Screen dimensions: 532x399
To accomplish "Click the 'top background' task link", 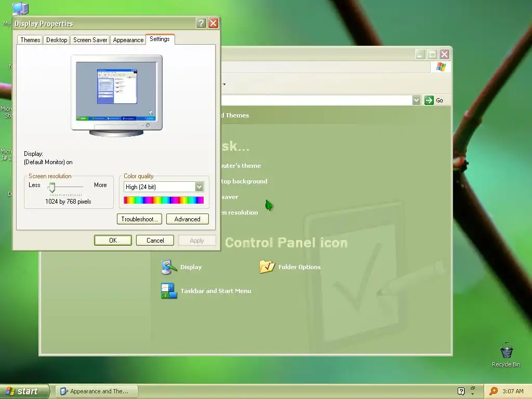I will point(244,181).
